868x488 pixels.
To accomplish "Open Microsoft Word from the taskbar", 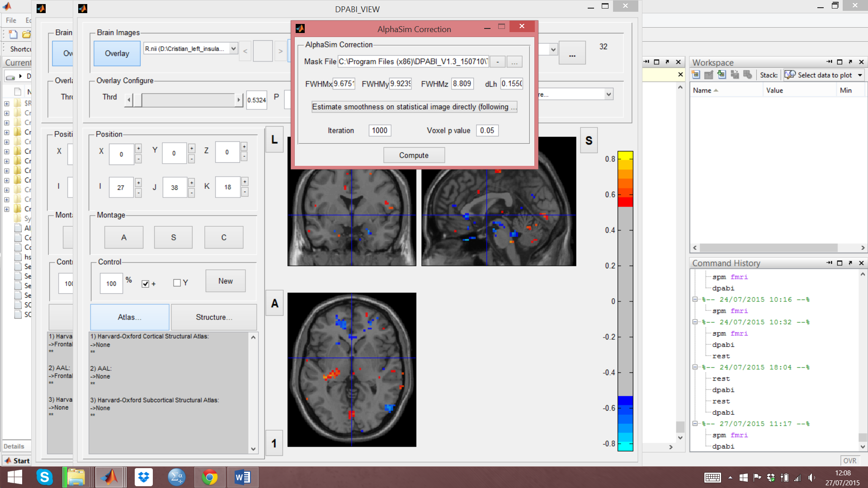I will [x=243, y=477].
